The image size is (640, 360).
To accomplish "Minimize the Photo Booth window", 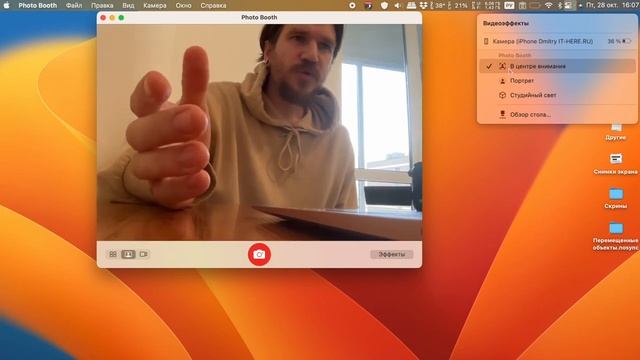I will point(112,18).
